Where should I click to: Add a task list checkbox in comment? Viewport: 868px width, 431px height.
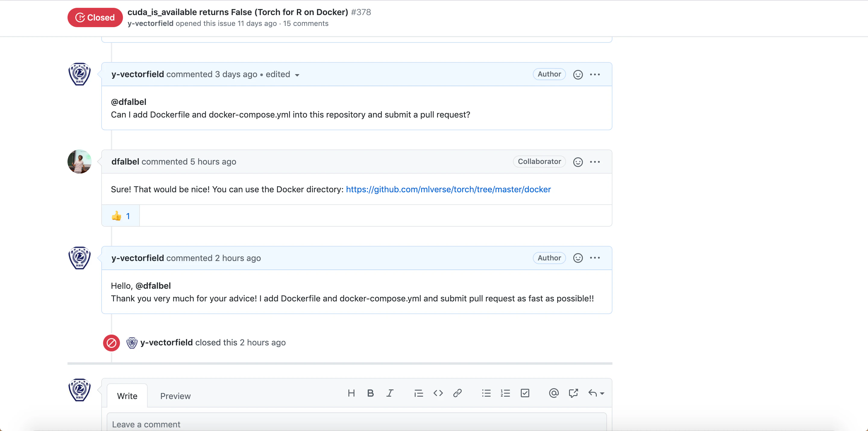[x=525, y=393]
